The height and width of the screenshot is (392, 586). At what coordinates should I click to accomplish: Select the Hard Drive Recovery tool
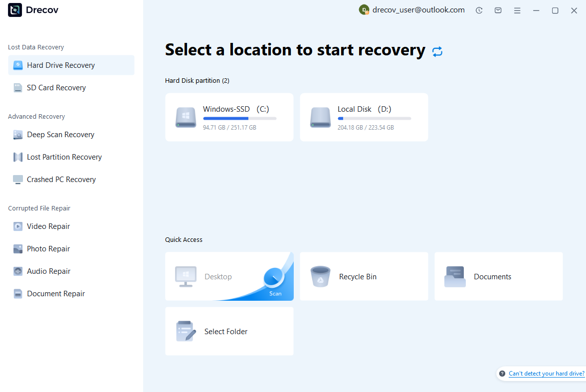click(x=61, y=65)
